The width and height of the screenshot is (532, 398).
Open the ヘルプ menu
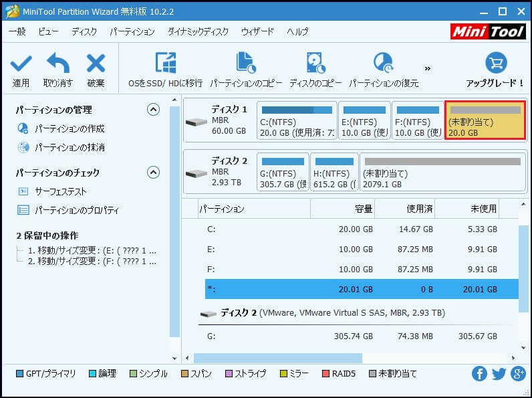coord(297,31)
